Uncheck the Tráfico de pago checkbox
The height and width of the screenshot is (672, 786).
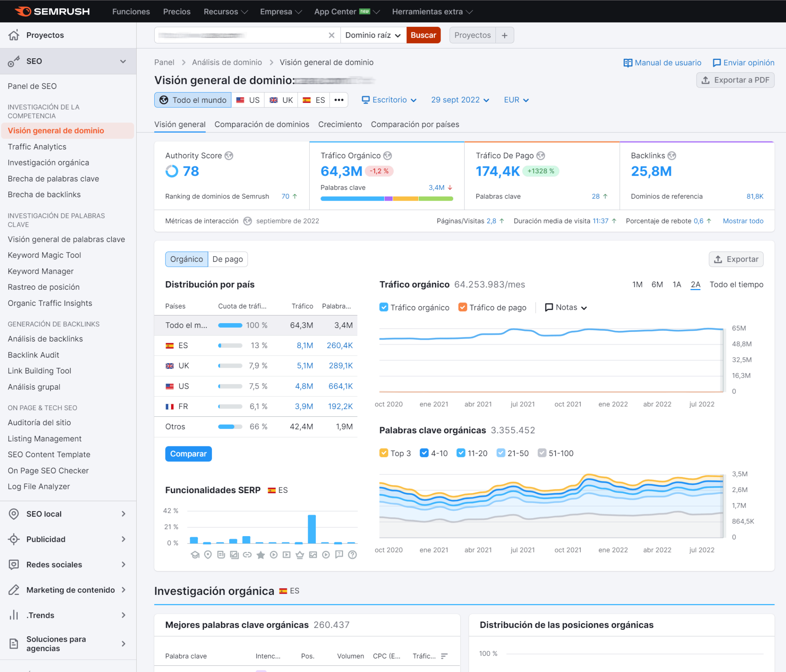[x=462, y=307]
